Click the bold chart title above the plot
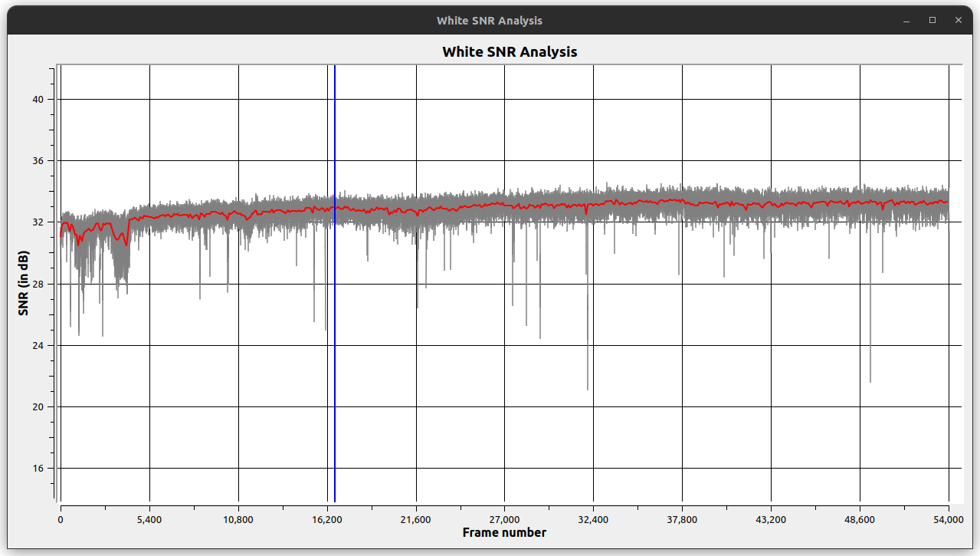Viewport: 980px width, 556px height. coord(510,52)
